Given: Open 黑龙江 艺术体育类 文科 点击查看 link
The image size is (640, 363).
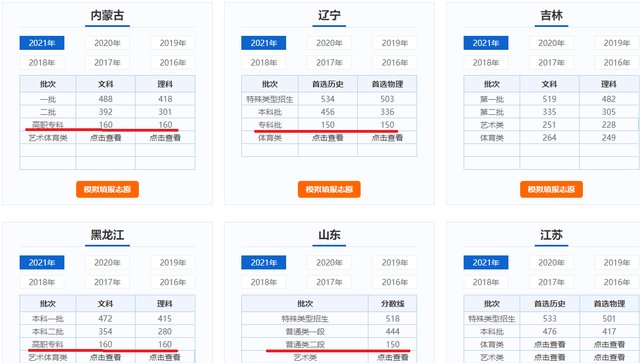Looking at the screenshot, I should [105, 357].
